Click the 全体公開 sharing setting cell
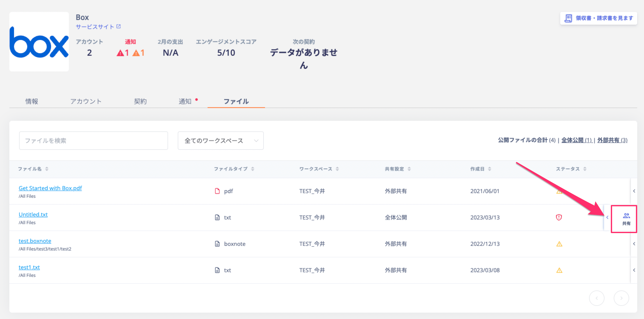Screen dimensions: 644x319 coord(396,217)
